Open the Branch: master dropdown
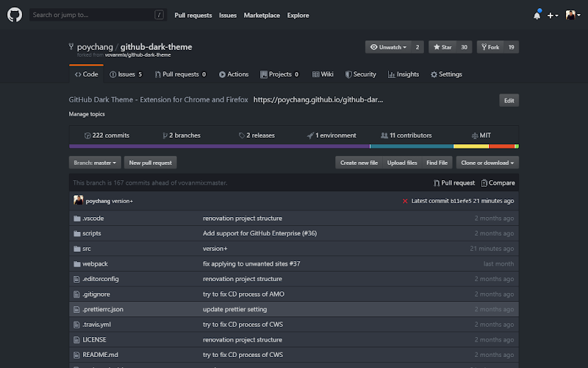This screenshot has width=588, height=368. tap(95, 163)
